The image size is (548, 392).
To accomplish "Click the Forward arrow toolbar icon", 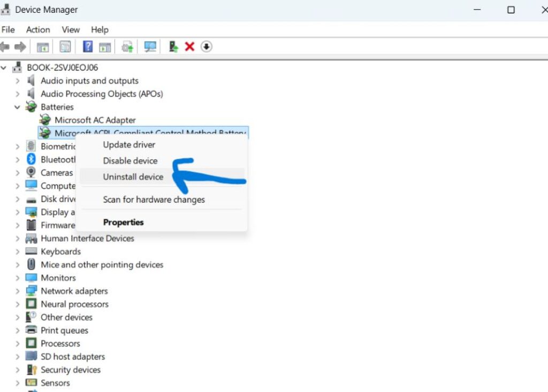I will (x=20, y=47).
